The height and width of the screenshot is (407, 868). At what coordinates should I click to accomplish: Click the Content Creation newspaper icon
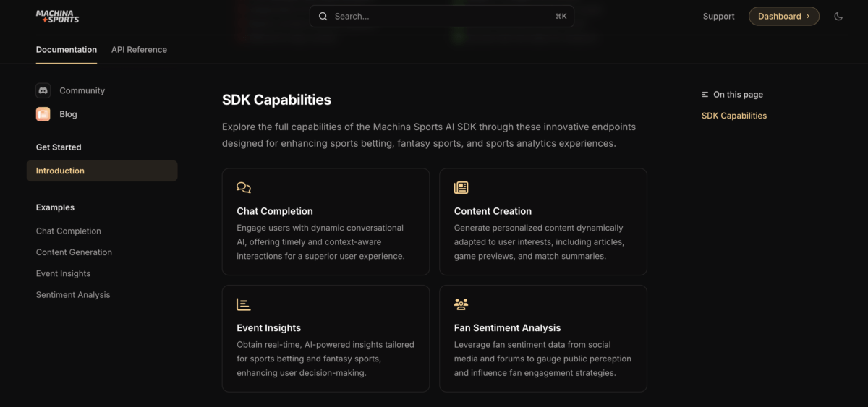(x=461, y=188)
